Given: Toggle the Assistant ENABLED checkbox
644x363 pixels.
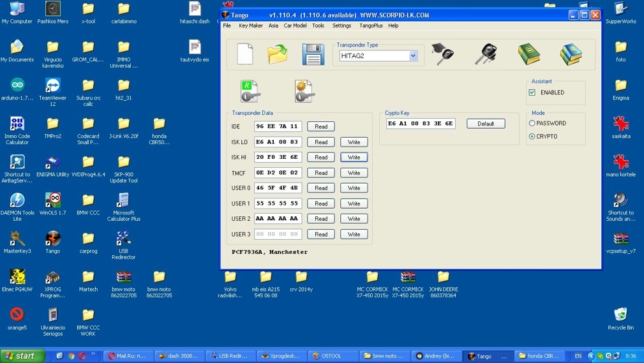Looking at the screenshot, I should point(532,93).
